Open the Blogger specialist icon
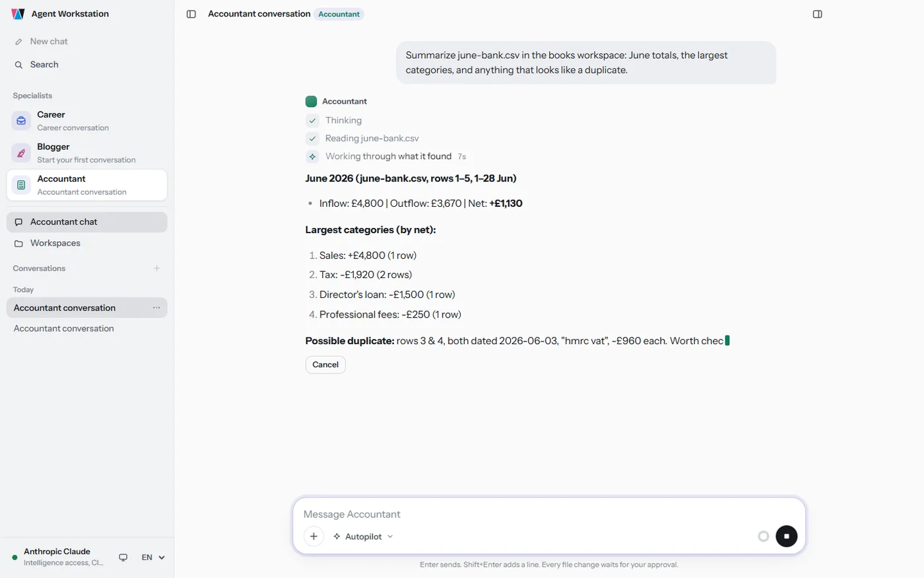The width and height of the screenshot is (924, 578). [21, 153]
